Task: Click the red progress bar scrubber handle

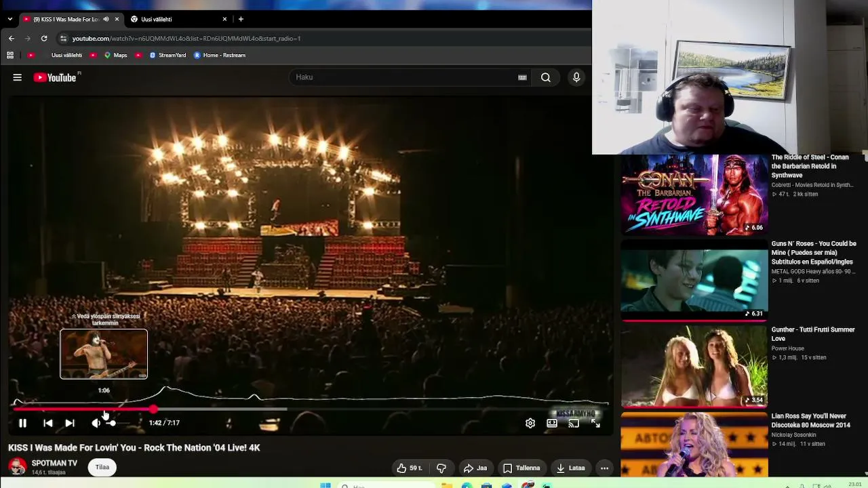Action: pyautogui.click(x=153, y=409)
